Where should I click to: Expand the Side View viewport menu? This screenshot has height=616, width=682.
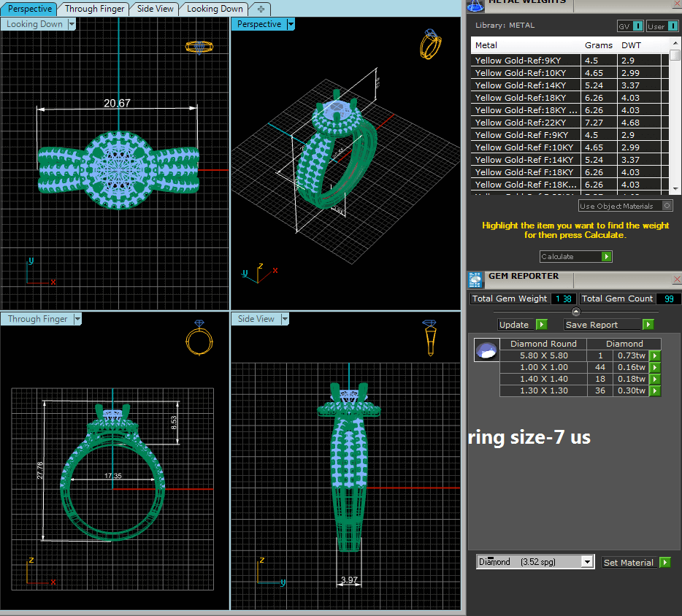(283, 319)
